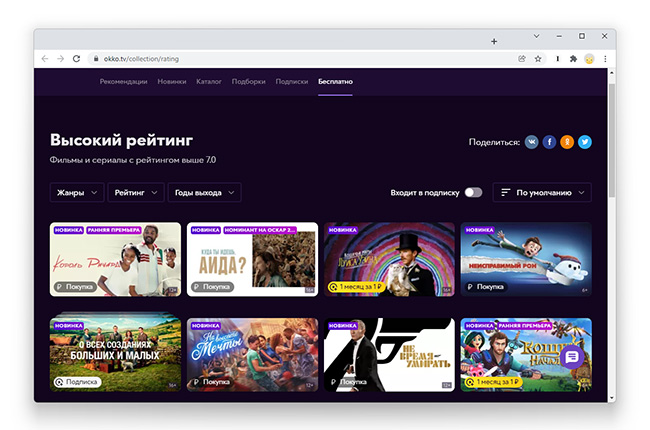Click '1 месяц за 1 ₽' on Кощей card
Image resolution: width=650 pixels, height=430 pixels.
tap(493, 382)
